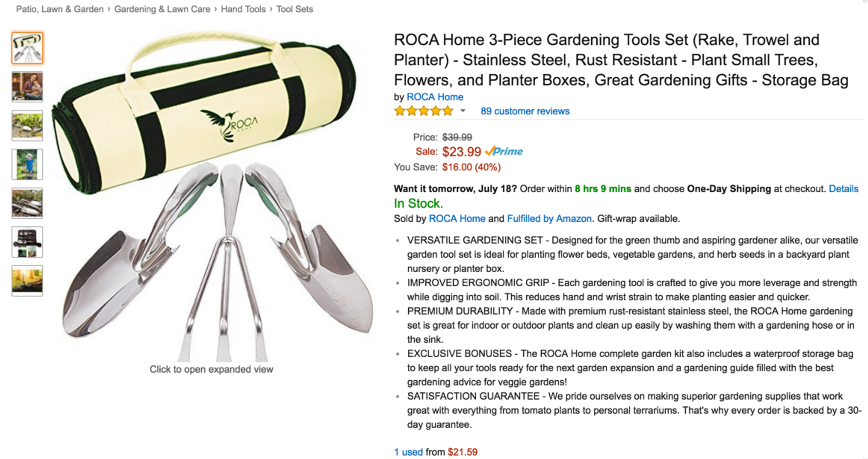Expand the star rating dropdown arrow
Image resolution: width=868 pixels, height=459 pixels.
[463, 111]
